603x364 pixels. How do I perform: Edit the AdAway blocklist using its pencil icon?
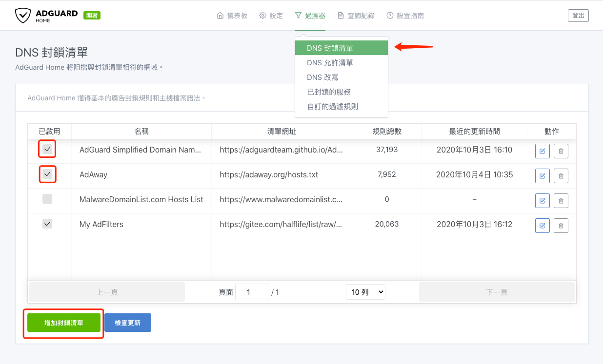(542, 175)
